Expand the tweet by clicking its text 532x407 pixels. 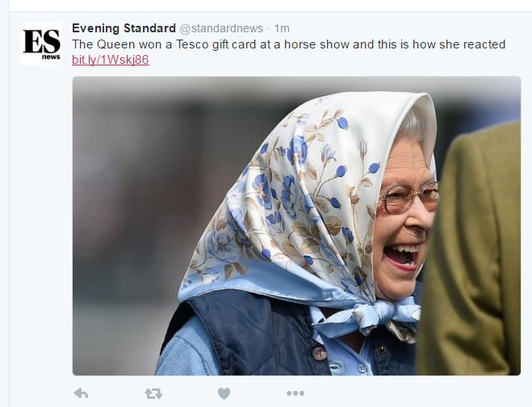[288, 44]
